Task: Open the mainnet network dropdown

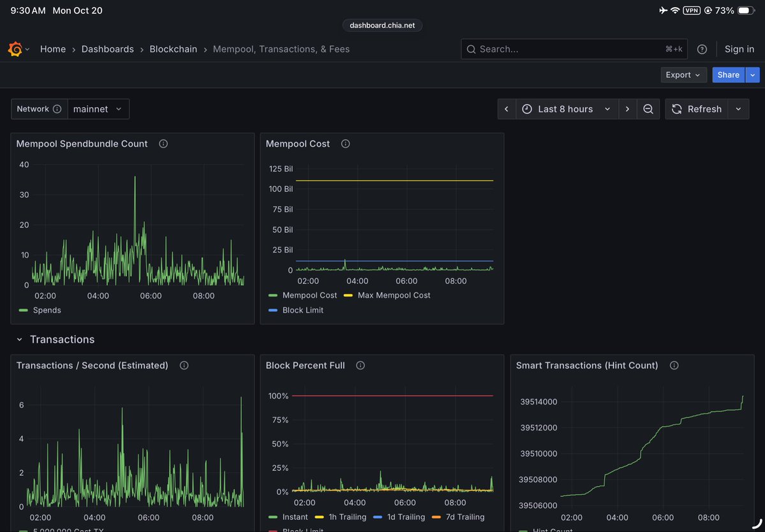Action: [x=98, y=109]
